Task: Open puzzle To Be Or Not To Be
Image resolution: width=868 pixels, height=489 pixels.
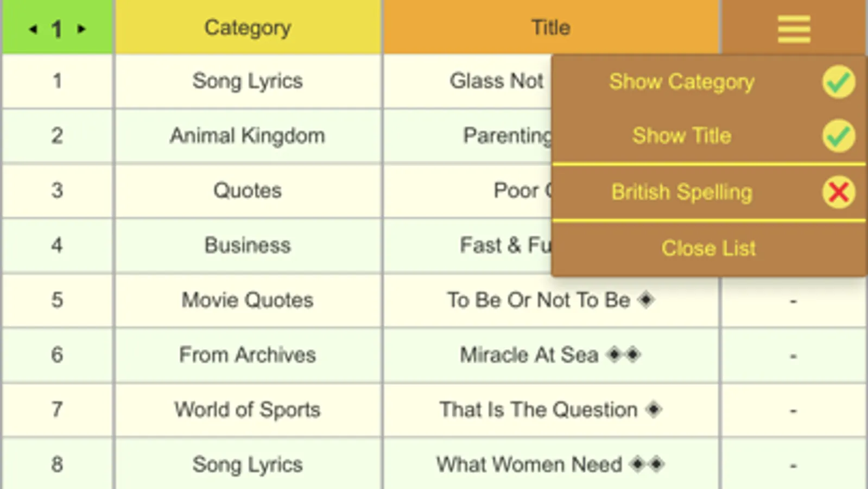Action: click(538, 300)
